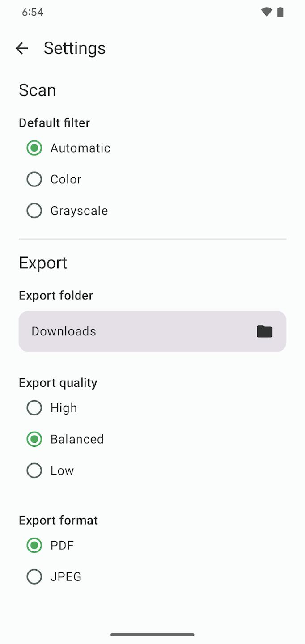The height and width of the screenshot is (644, 305).
Task: Tap the Settings page title
Action: pos(75,48)
